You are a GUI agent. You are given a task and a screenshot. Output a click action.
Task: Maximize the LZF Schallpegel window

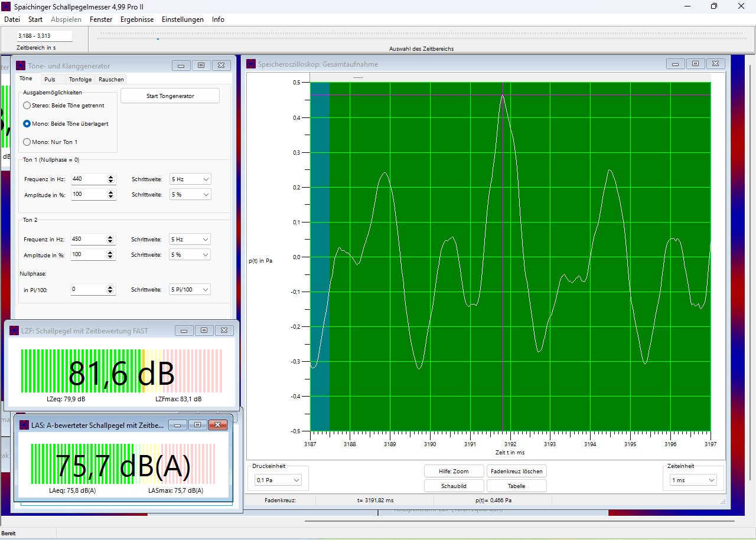(204, 331)
